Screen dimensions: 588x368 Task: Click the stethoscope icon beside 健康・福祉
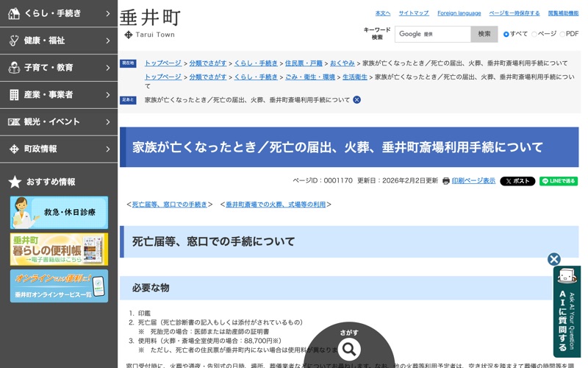(x=14, y=40)
